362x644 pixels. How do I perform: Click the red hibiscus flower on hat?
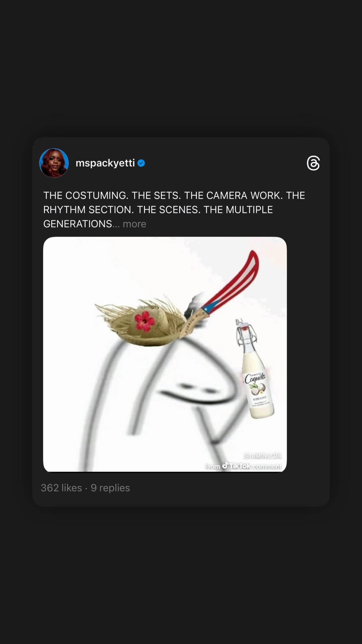[x=144, y=321]
